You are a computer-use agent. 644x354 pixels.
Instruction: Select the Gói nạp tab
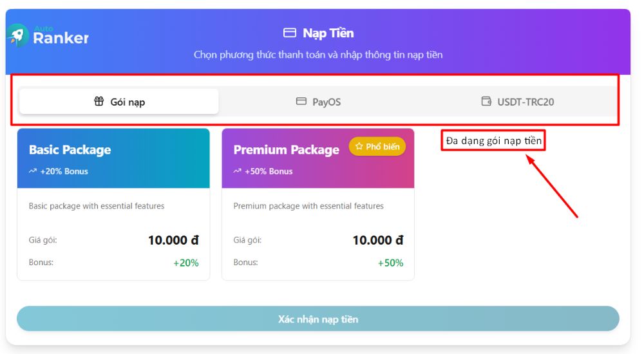[119, 102]
